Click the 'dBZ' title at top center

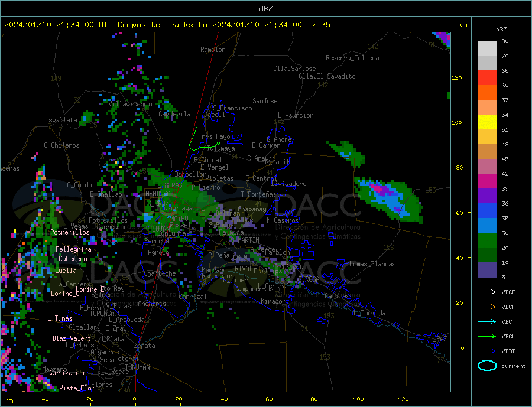265,9
